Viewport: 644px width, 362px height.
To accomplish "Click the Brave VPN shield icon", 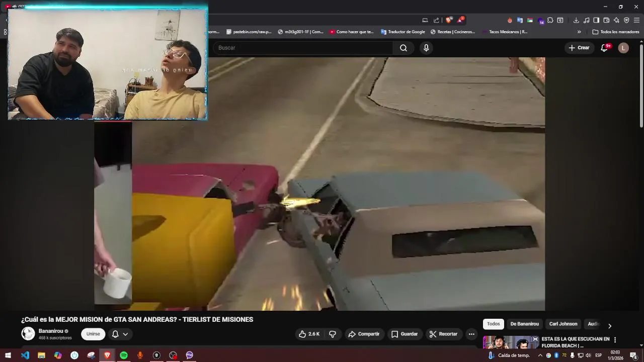I will (626, 20).
